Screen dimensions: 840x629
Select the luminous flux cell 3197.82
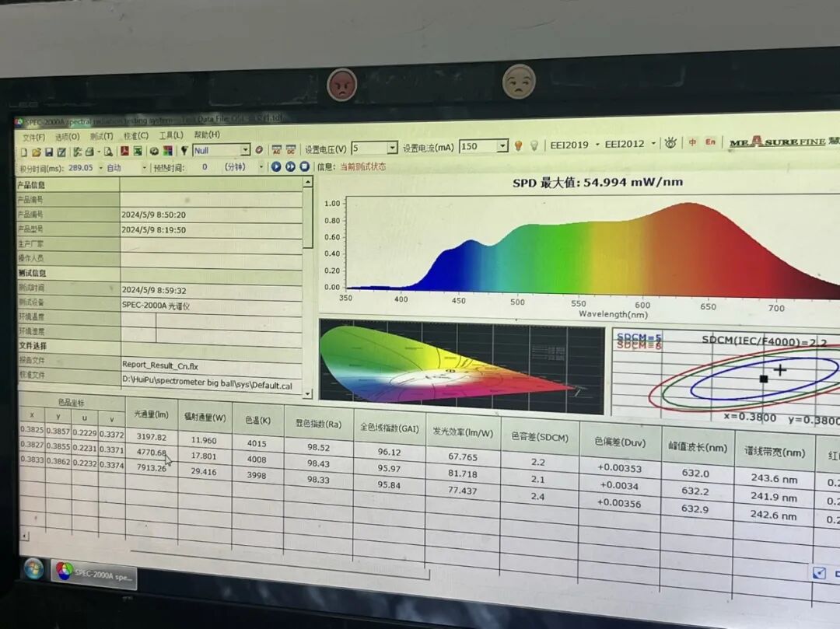[152, 437]
